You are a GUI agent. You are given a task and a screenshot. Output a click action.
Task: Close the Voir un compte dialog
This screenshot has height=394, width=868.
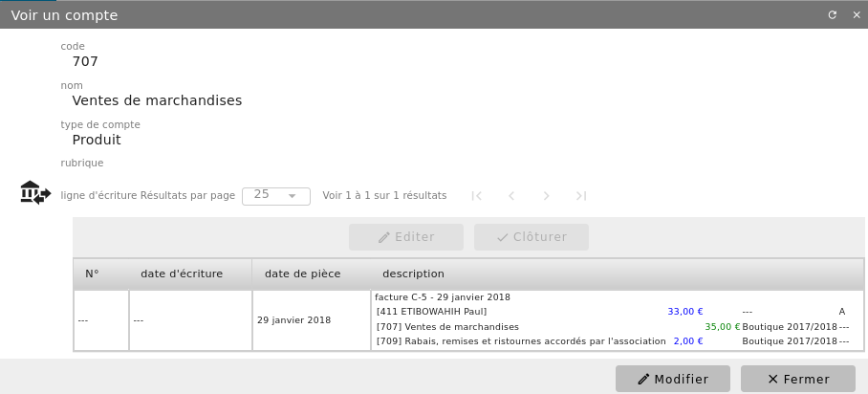point(857,15)
